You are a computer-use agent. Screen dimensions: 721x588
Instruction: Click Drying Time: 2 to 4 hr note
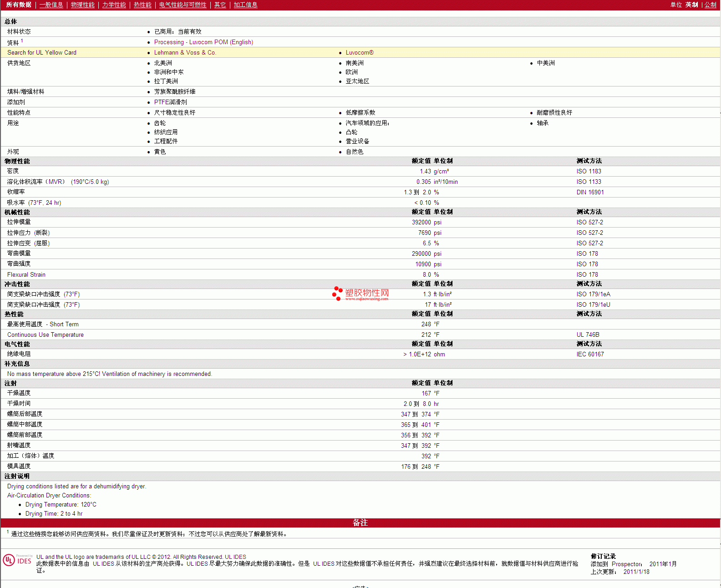(54, 513)
